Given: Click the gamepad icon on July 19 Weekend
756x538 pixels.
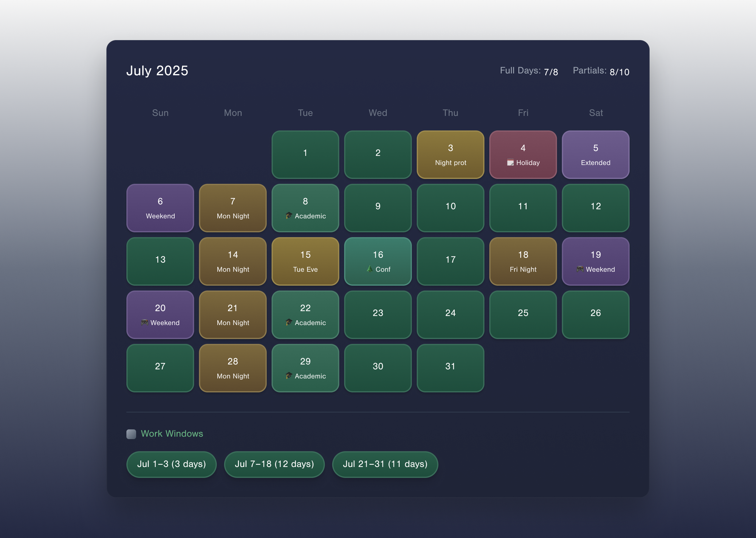Looking at the screenshot, I should [x=580, y=269].
